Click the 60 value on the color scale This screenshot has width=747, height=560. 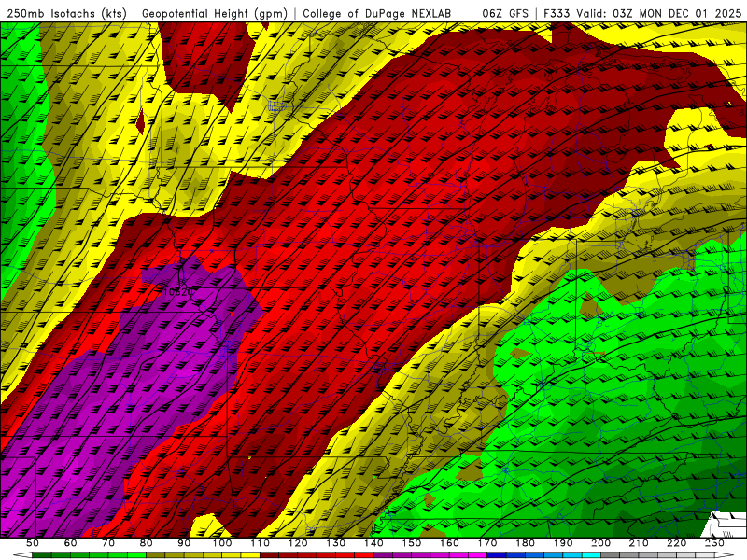pos(70,543)
